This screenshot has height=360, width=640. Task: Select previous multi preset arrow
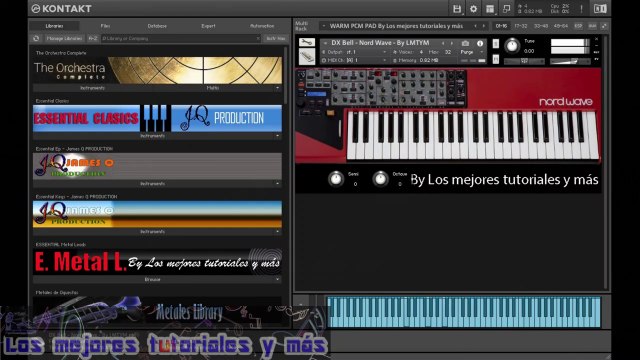click(x=476, y=26)
